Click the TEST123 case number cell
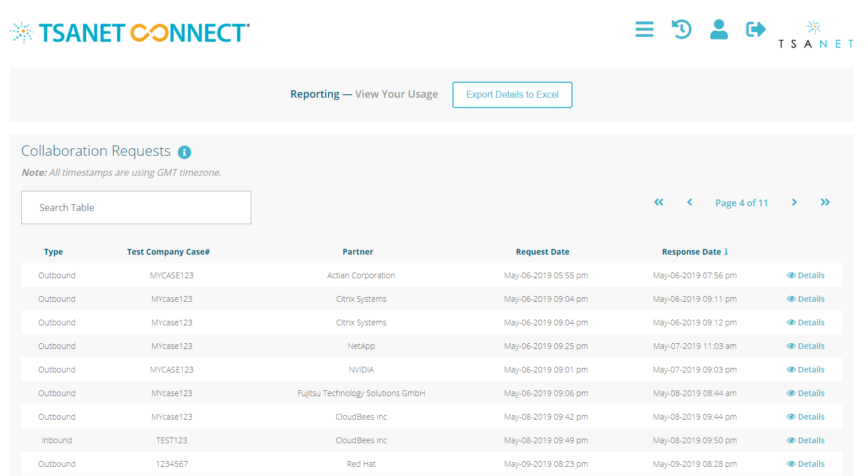The width and height of the screenshot is (868, 476). point(172,440)
